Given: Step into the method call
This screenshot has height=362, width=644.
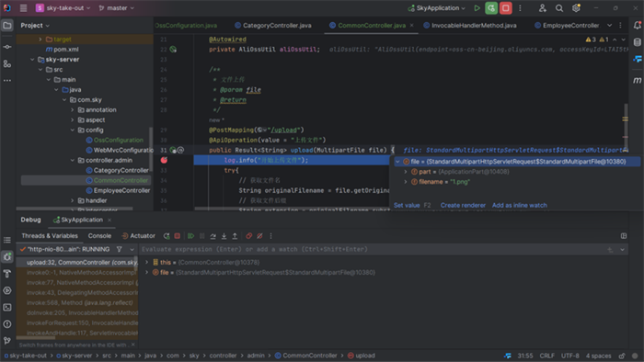Looking at the screenshot, I should (x=224, y=236).
